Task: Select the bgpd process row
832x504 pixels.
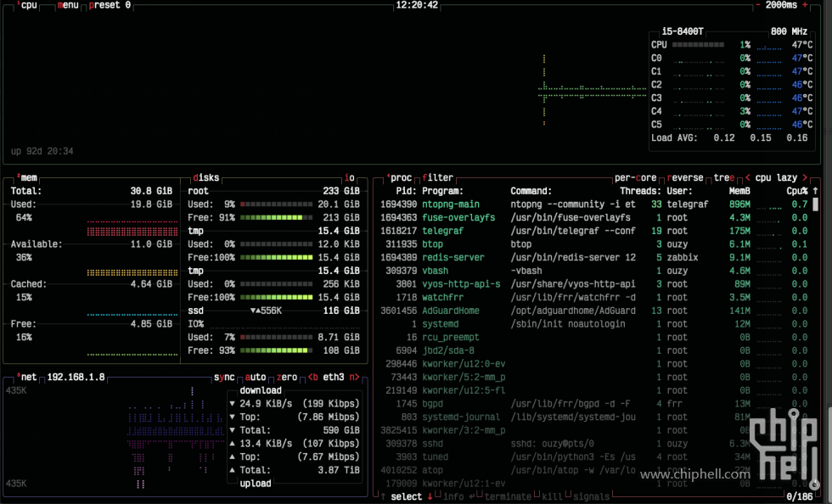Action: click(593, 404)
